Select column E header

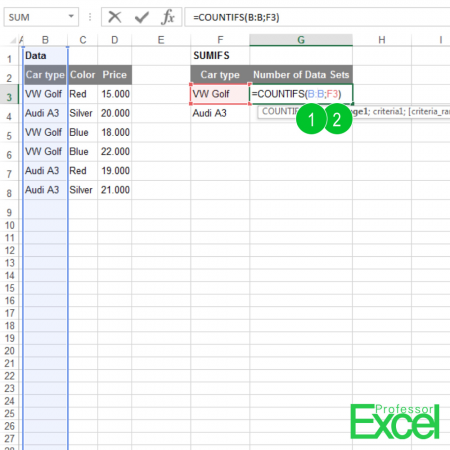coord(161,40)
